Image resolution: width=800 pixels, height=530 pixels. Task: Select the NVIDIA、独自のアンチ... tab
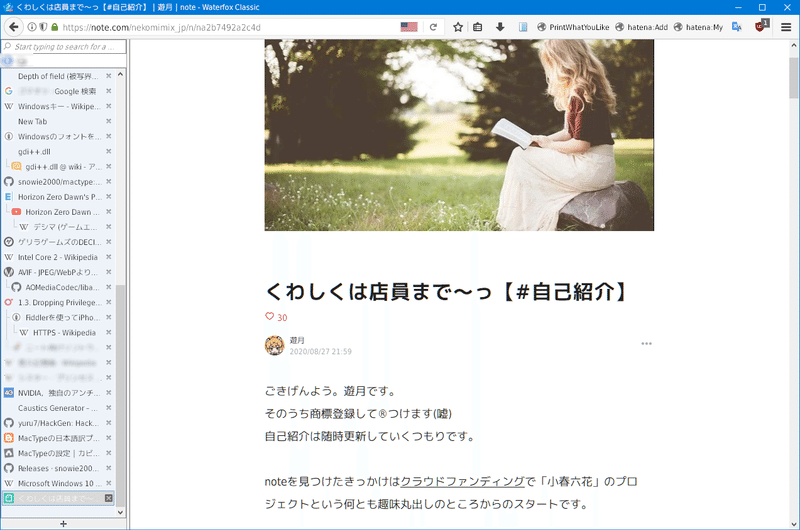tap(58, 393)
